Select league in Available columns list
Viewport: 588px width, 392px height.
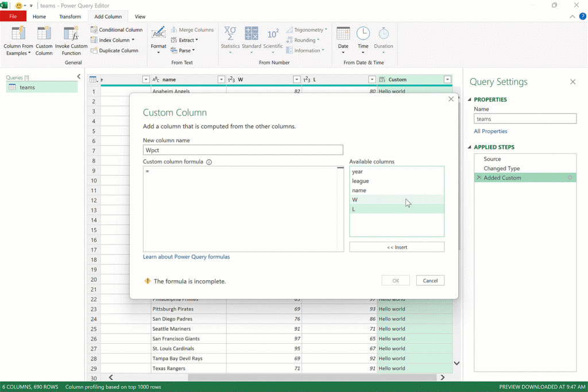pyautogui.click(x=361, y=181)
